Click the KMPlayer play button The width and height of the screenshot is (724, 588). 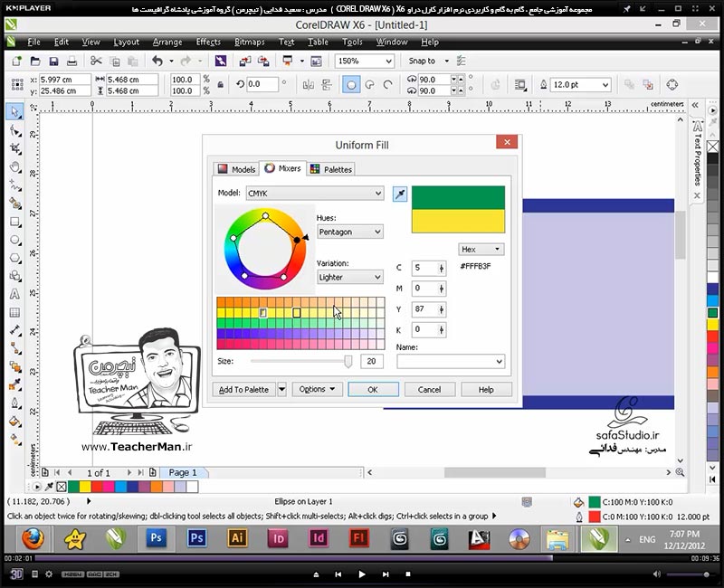pos(361,574)
